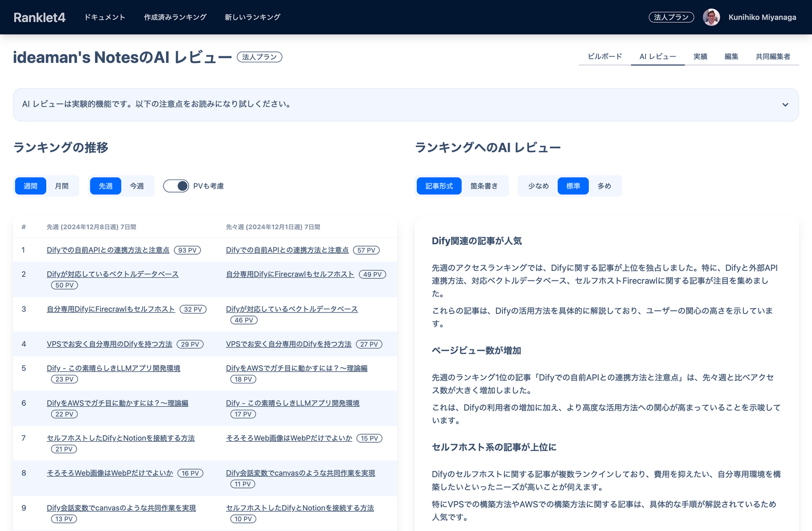Open 先々週 rank 9 セルフホストしたDifyとNotion link
This screenshot has width=812, height=531.
tap(300, 508)
